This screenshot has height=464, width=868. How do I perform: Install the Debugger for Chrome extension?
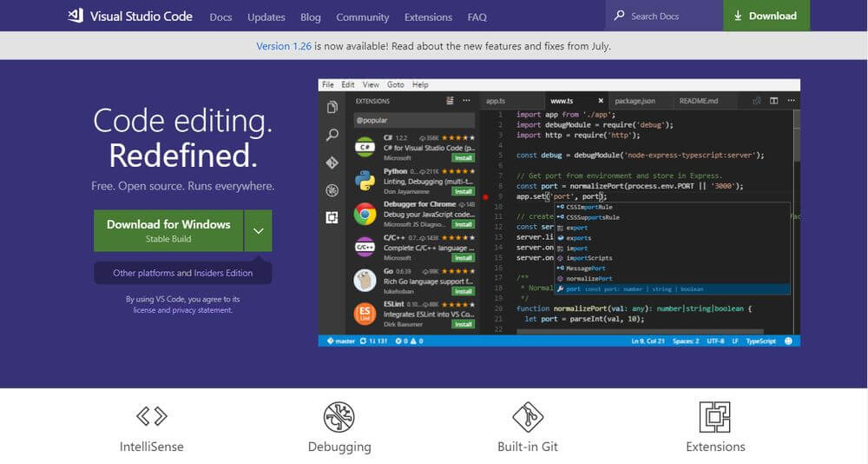[464, 224]
